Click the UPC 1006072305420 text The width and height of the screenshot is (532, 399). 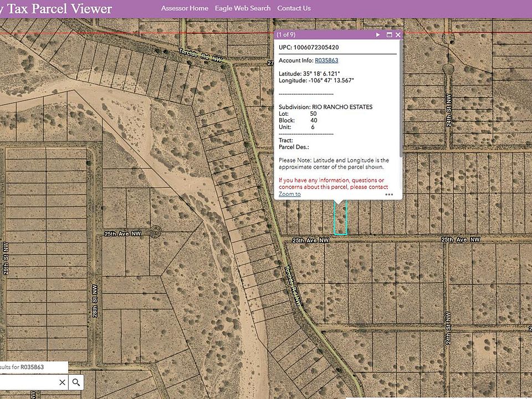coord(309,48)
